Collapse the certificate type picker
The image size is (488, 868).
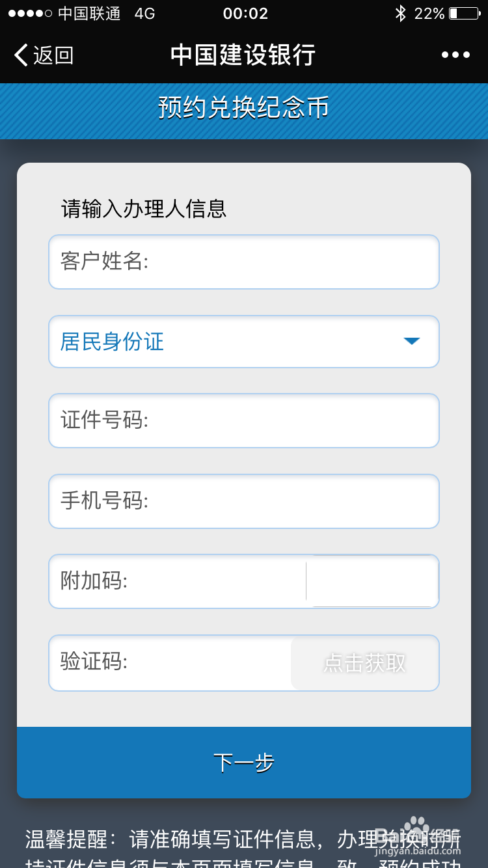[x=411, y=341]
